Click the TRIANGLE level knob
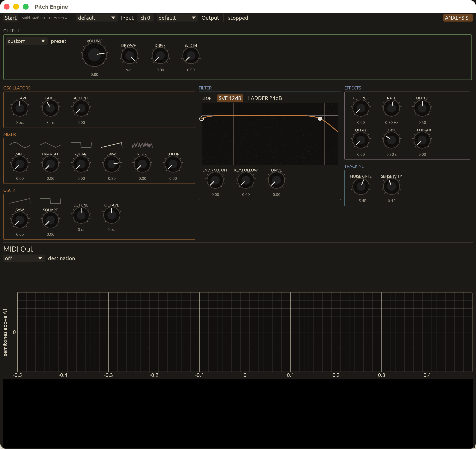The width and height of the screenshot is (476, 449). [x=50, y=164]
